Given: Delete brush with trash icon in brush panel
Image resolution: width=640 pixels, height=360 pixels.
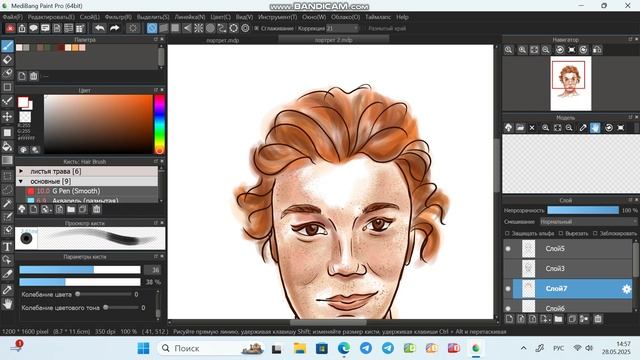Looking at the screenshot, I should [x=97, y=209].
